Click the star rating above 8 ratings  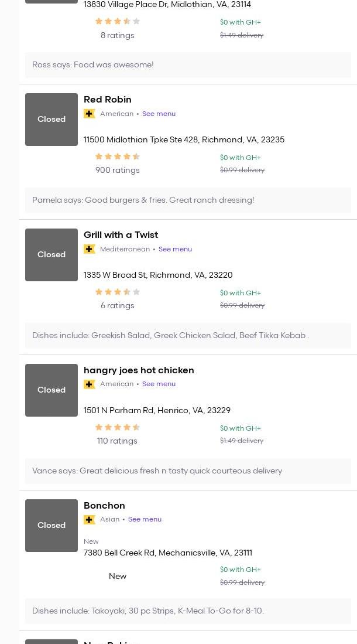(x=118, y=21)
